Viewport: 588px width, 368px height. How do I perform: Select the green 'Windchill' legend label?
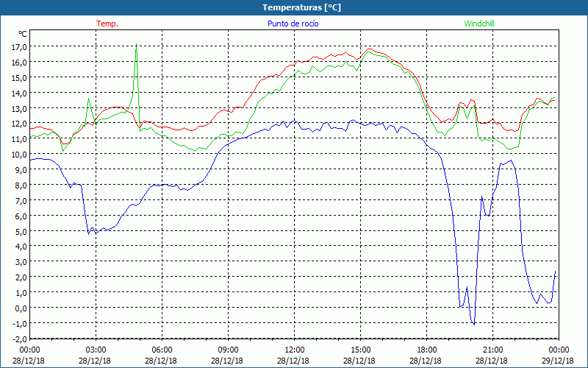479,24
